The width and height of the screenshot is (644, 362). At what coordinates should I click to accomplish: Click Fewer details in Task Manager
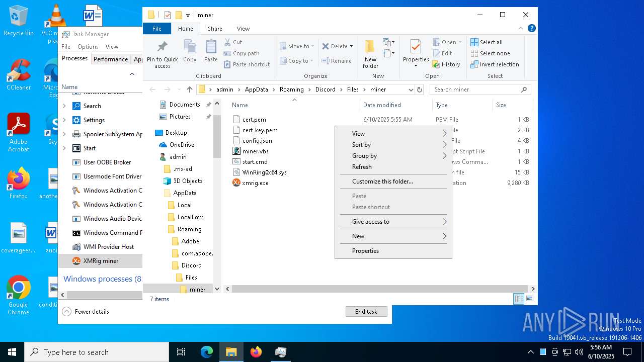coord(86,312)
